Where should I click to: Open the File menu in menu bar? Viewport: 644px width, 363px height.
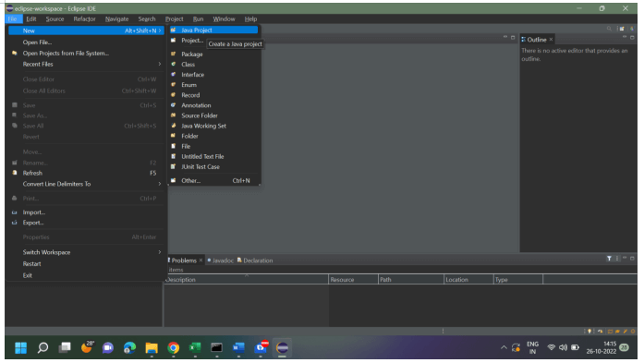[x=12, y=18]
